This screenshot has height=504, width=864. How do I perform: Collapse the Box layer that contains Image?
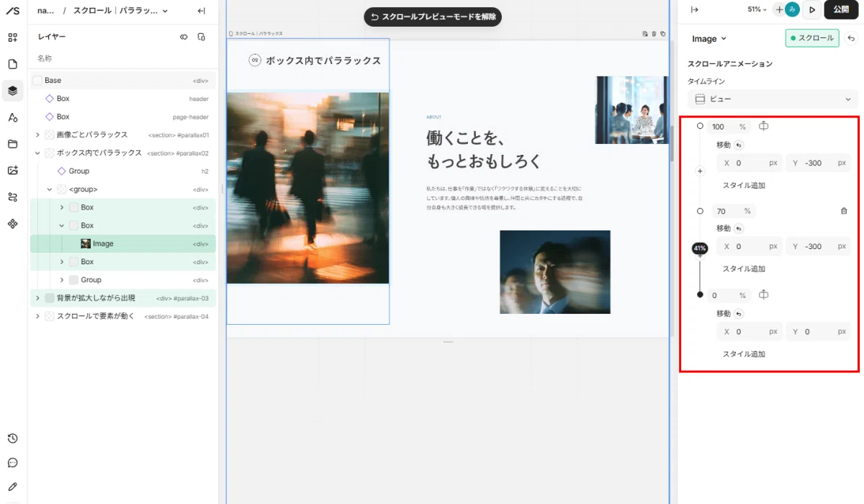(x=62, y=225)
